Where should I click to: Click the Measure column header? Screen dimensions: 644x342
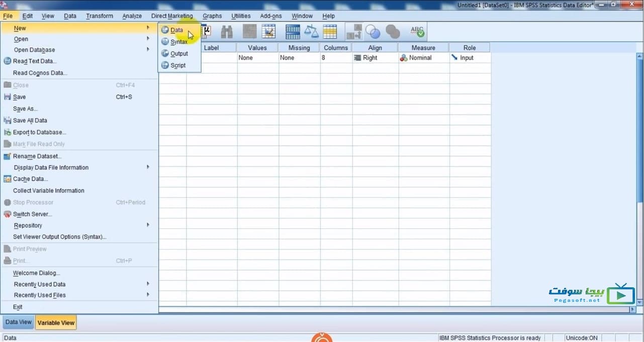(423, 48)
